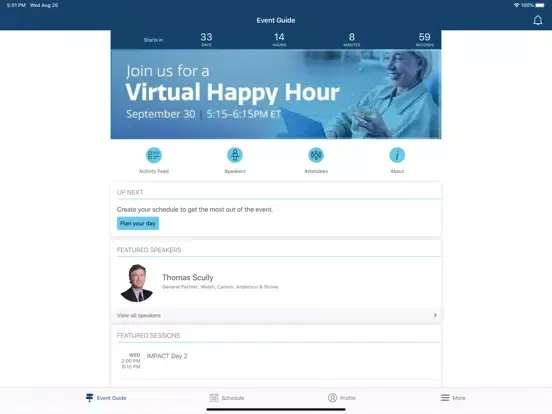
Task: Open the Activity Feed icon
Action: (154, 155)
